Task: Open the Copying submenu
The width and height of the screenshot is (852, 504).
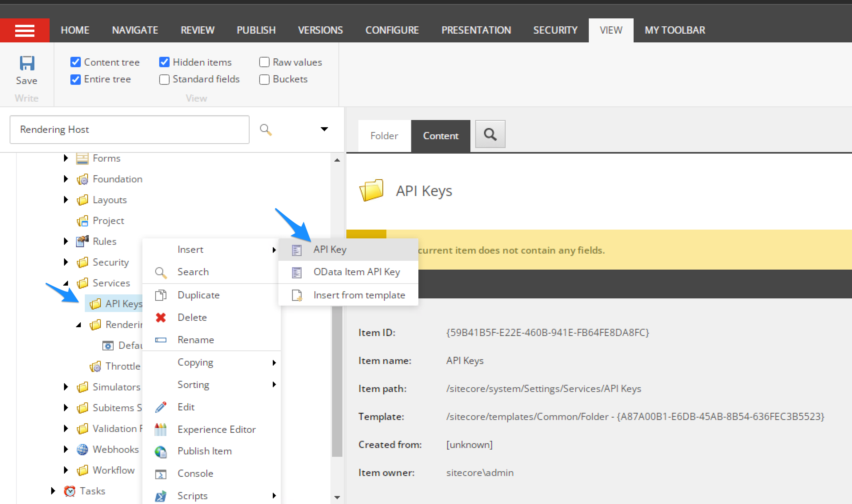Action: click(x=212, y=362)
